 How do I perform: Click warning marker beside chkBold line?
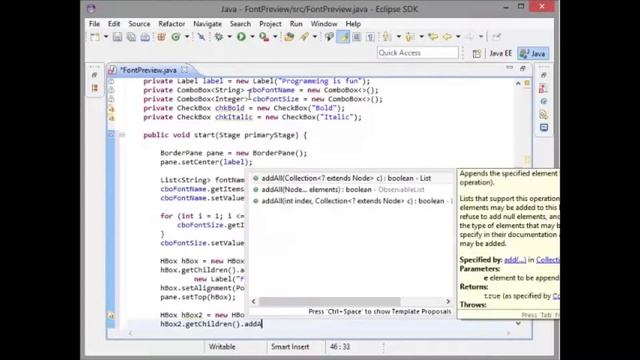(111, 109)
